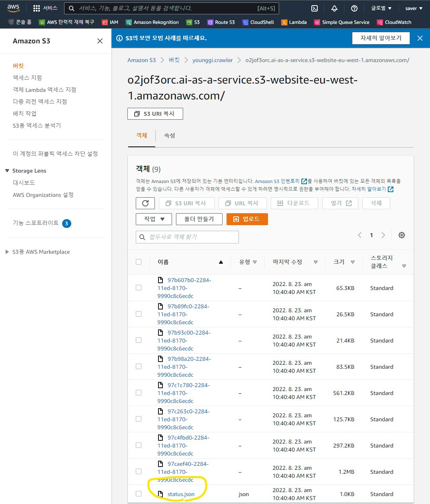Open the 작업 actions dropdown
Image resolution: width=430 pixels, height=504 pixels.
point(153,219)
